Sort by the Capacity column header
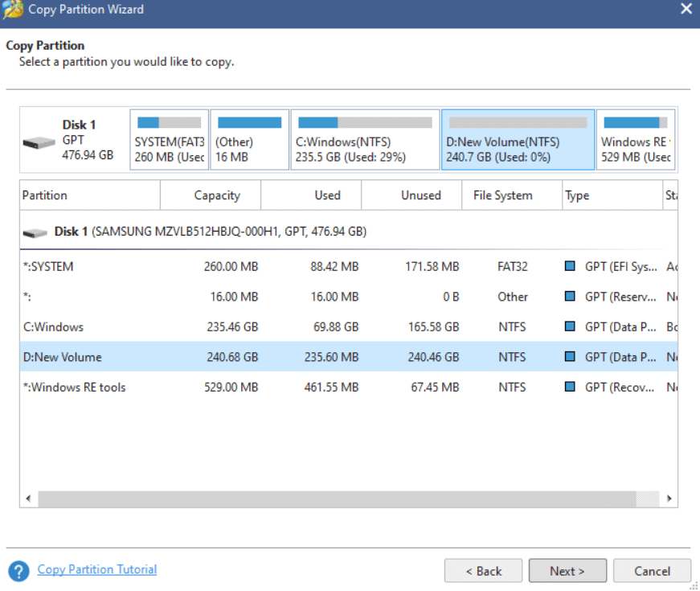This screenshot has height=591, width=700. click(x=211, y=195)
